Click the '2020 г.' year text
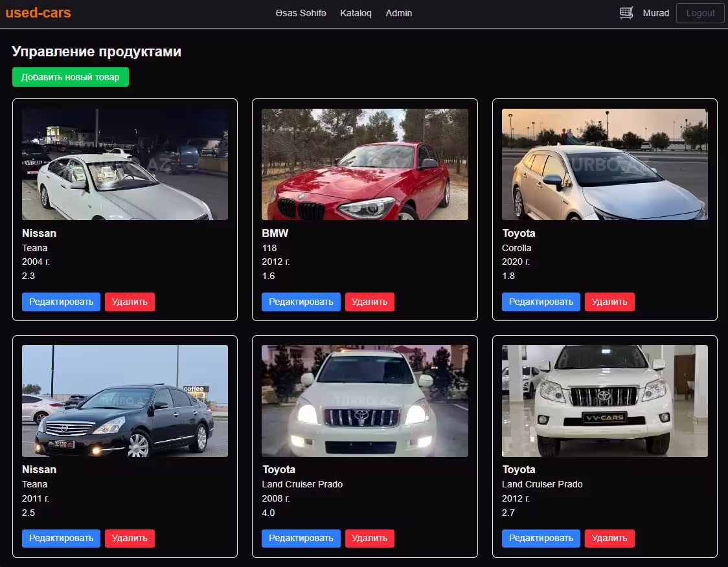The image size is (728, 567). tap(516, 261)
